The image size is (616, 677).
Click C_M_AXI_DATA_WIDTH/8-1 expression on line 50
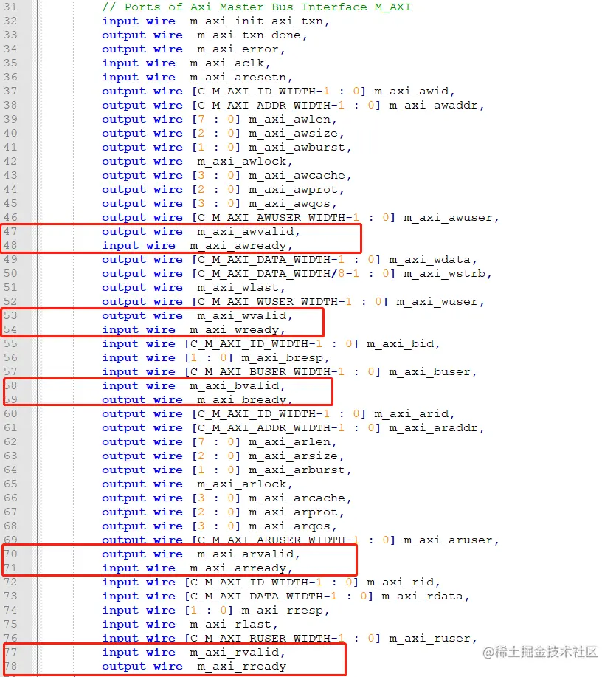coord(279,274)
